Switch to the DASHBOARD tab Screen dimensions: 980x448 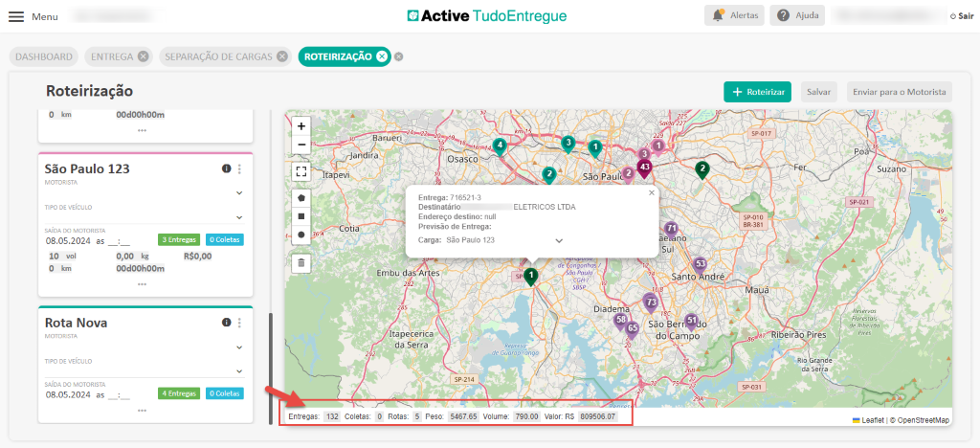tap(44, 56)
